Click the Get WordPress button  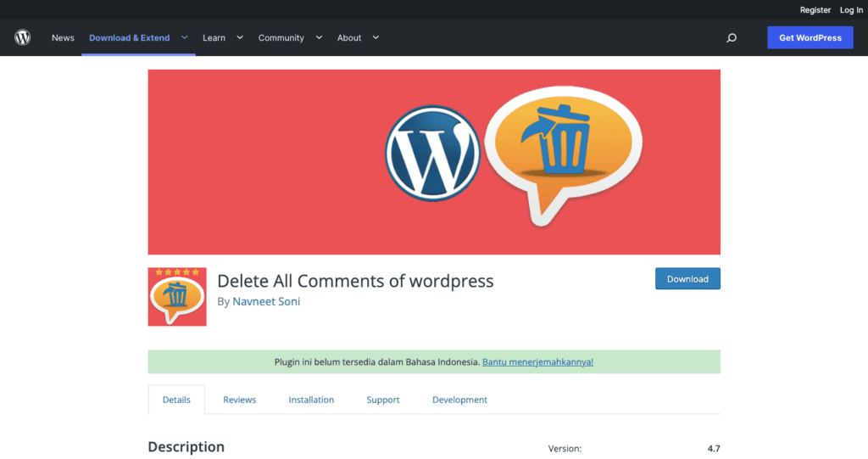point(810,37)
